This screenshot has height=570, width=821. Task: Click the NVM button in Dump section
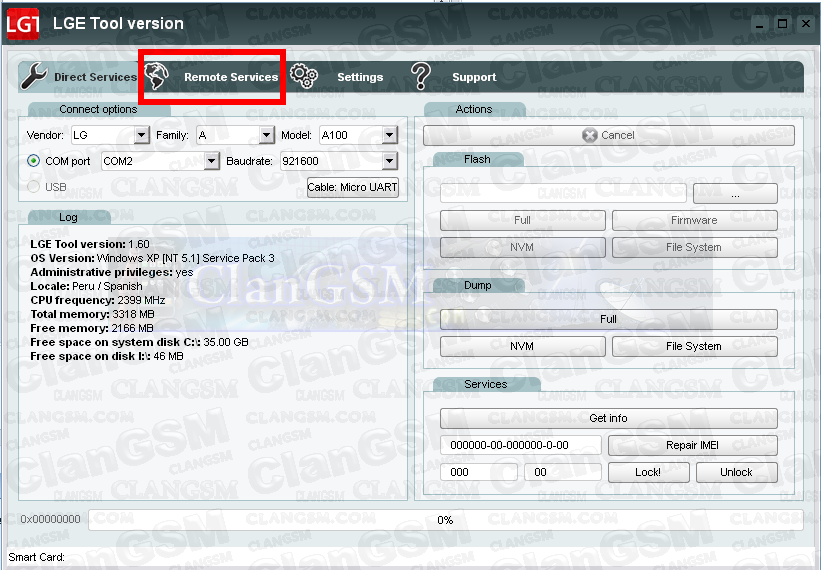(523, 347)
